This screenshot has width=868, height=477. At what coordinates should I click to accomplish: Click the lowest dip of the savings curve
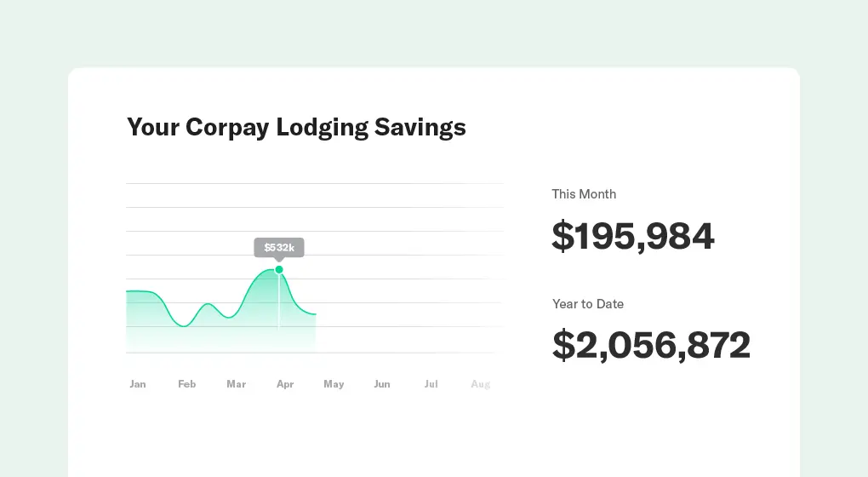pyautogui.click(x=184, y=326)
